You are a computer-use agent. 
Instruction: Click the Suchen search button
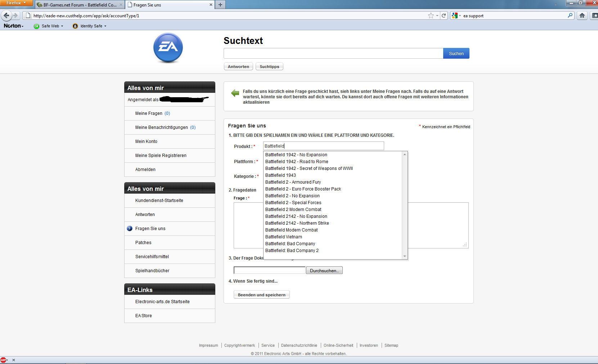click(x=456, y=53)
